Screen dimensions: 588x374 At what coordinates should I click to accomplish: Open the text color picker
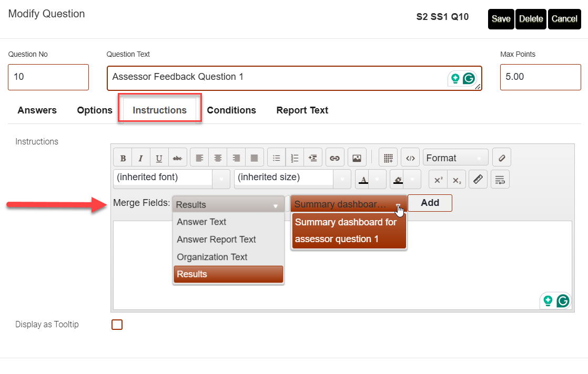point(363,179)
